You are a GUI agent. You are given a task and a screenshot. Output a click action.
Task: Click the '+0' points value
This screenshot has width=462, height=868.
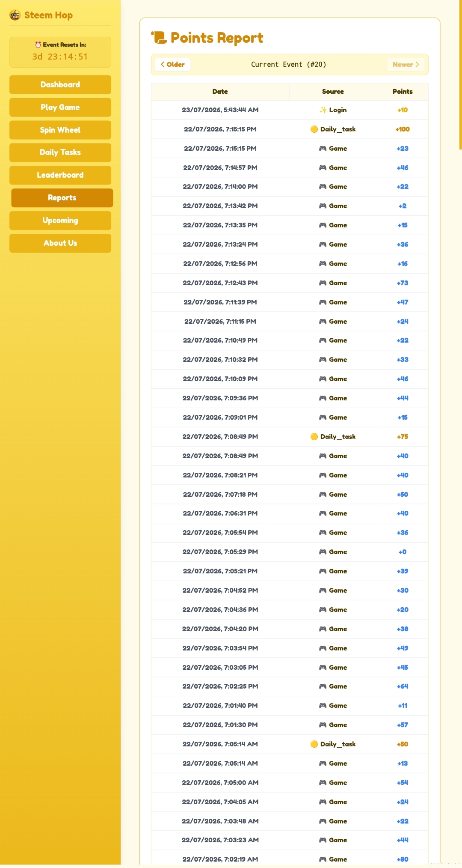(403, 552)
